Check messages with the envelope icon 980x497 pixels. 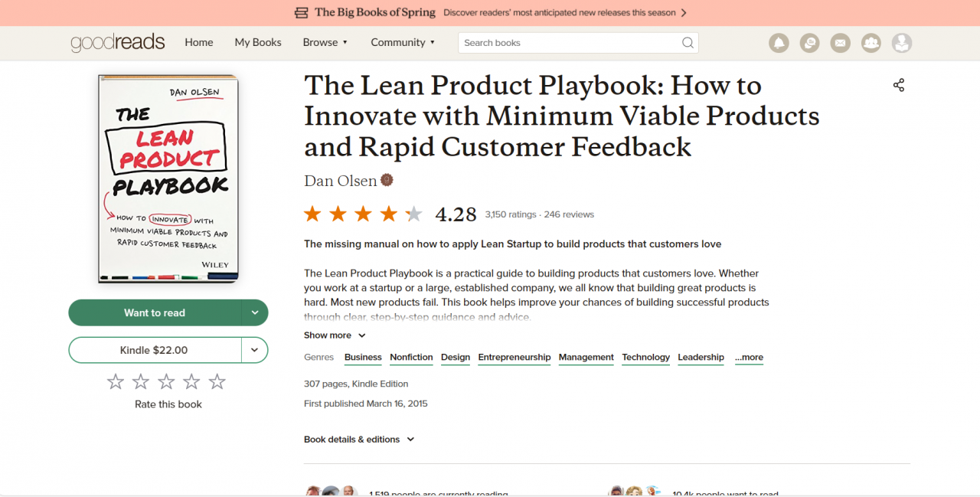840,43
